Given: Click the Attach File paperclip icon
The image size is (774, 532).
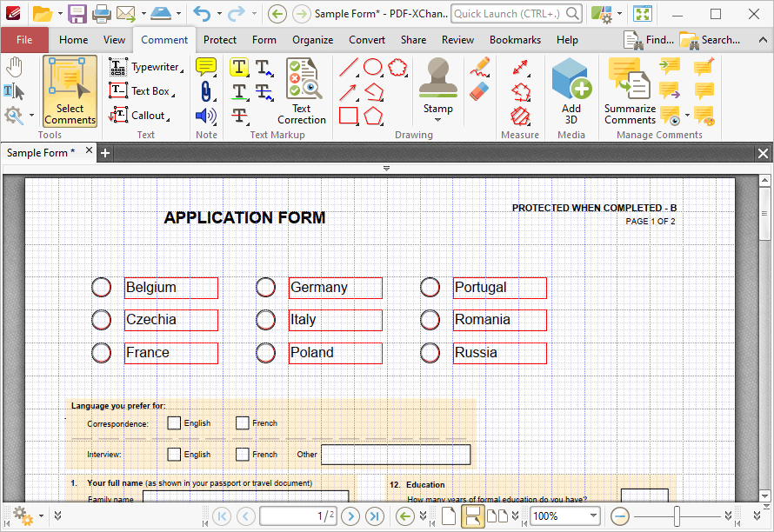Looking at the screenshot, I should [205, 91].
